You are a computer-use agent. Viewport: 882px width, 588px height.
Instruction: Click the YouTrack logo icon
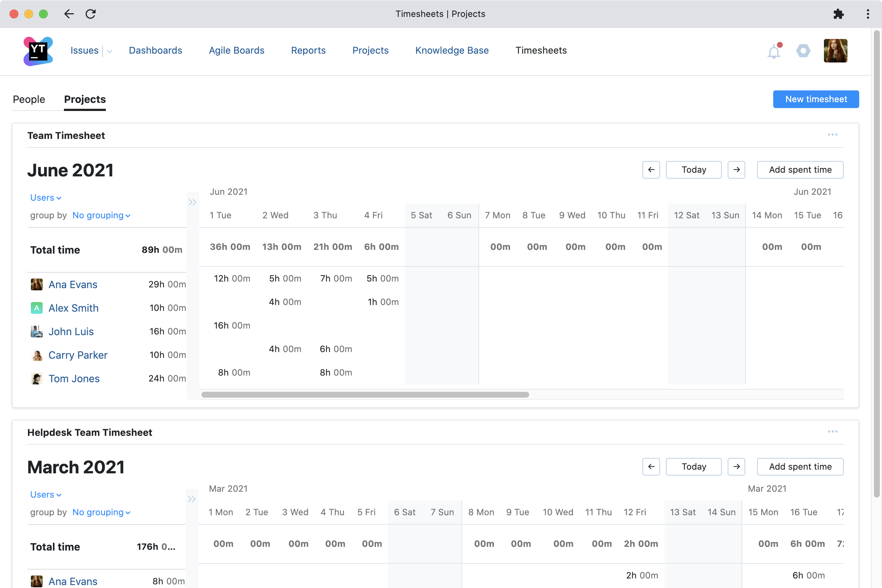click(x=38, y=51)
